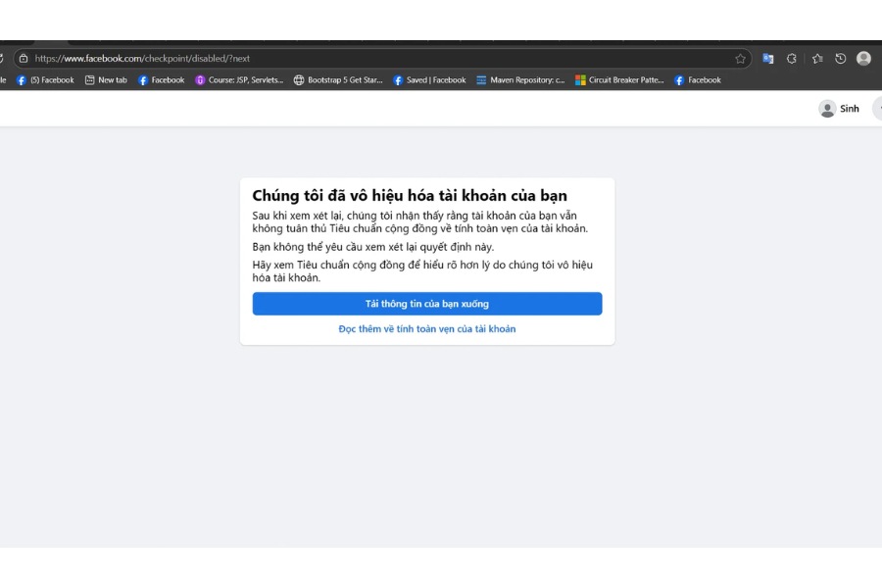This screenshot has width=882, height=588.
Task: Click the text Bạn không thể yêu cầu xem xét lại
Action: (373, 246)
